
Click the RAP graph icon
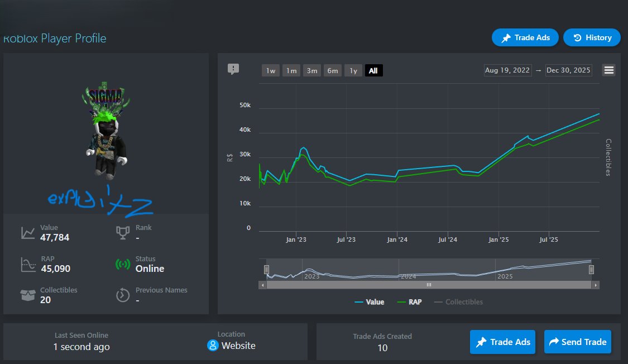[28, 265]
